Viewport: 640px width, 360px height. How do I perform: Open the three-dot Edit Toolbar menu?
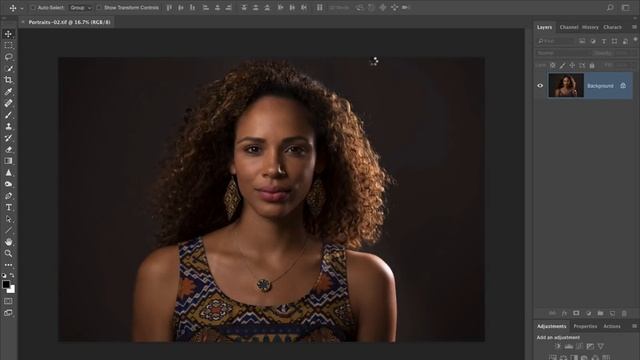pyautogui.click(x=8, y=265)
